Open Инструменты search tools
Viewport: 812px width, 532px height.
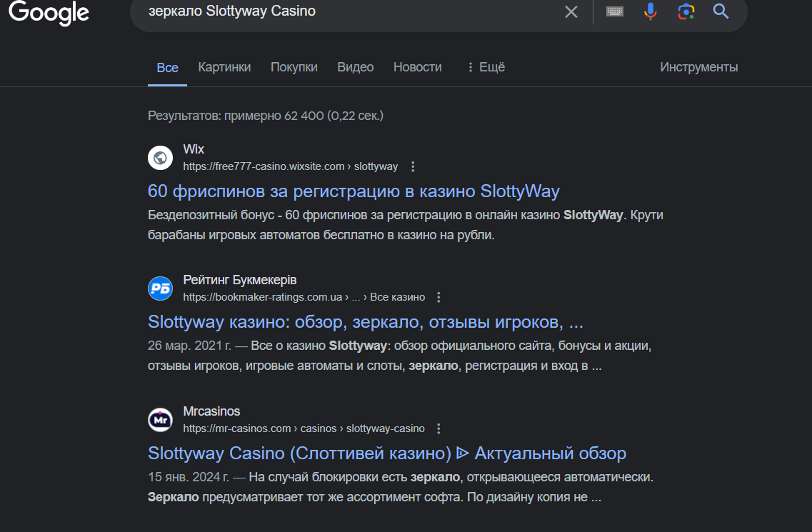pos(698,67)
